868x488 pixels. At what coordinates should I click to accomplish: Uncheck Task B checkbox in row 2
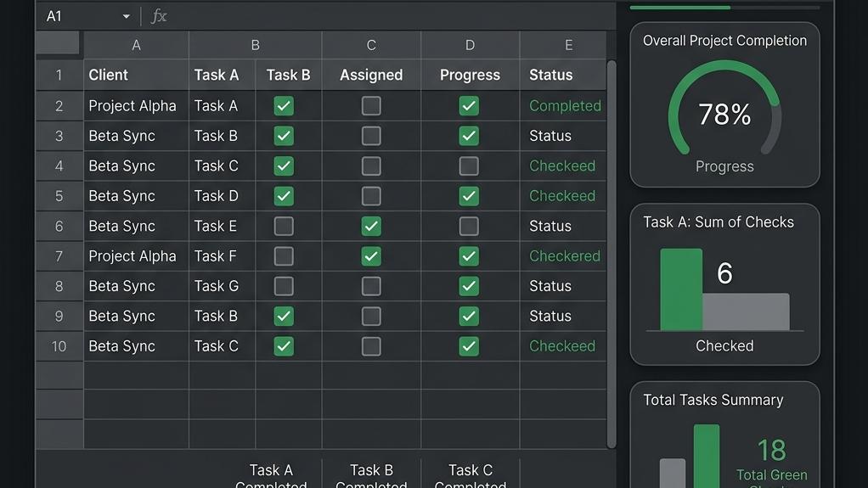284,106
